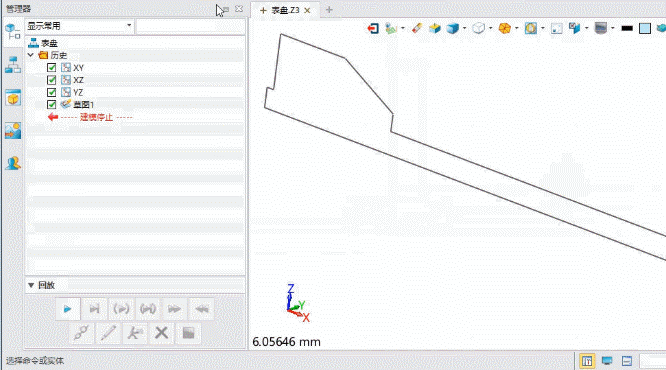Click the play button in playback panel
This screenshot has width=666, height=370.
68,309
